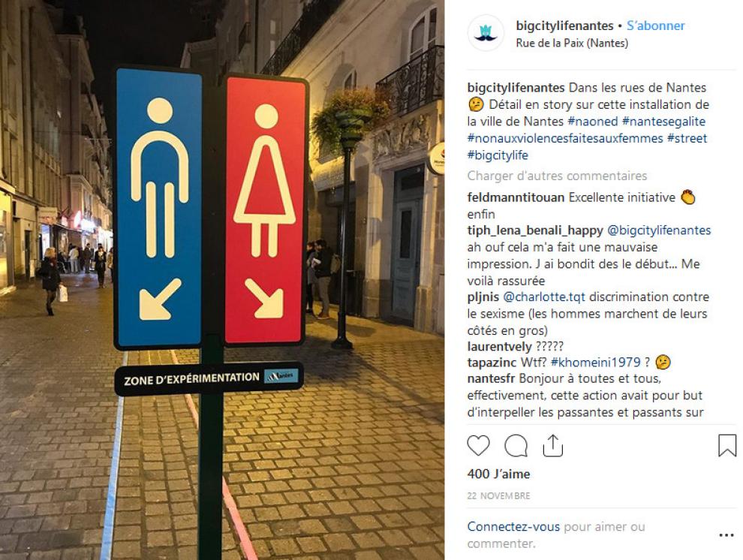Load more comments via Charger d'autres commentaires
Screen dimensions: 743x560
point(557,176)
